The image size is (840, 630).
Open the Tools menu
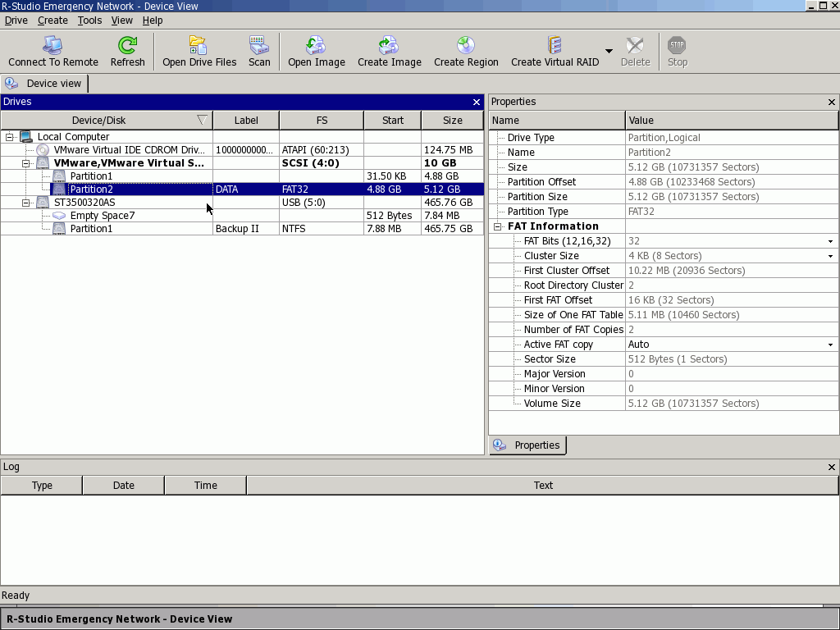coord(89,21)
